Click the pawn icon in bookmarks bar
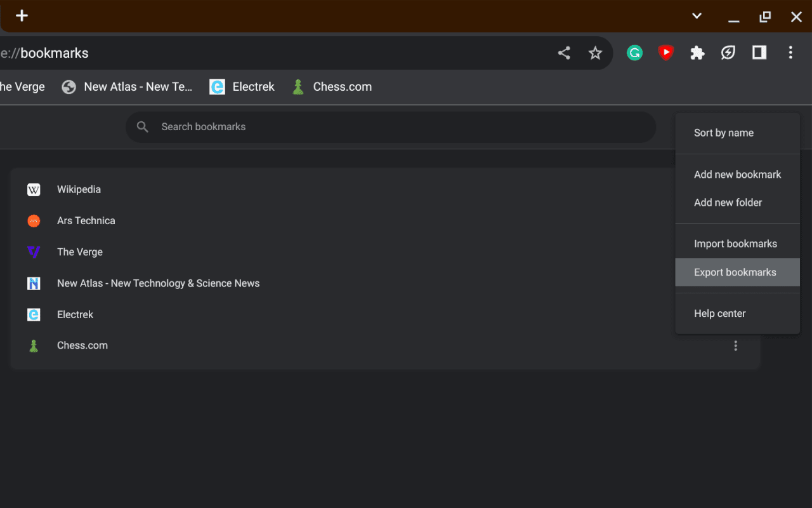This screenshot has height=508, width=812. pos(298,87)
